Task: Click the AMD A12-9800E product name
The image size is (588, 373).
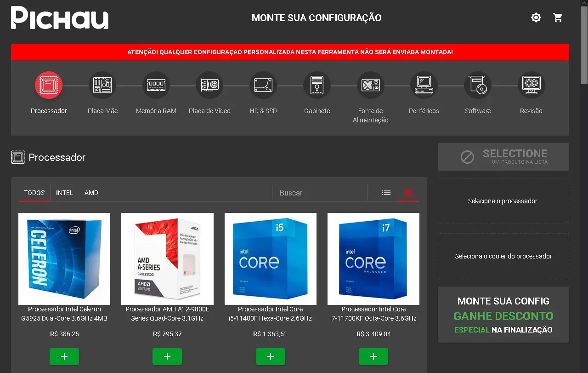Action: 167,314
